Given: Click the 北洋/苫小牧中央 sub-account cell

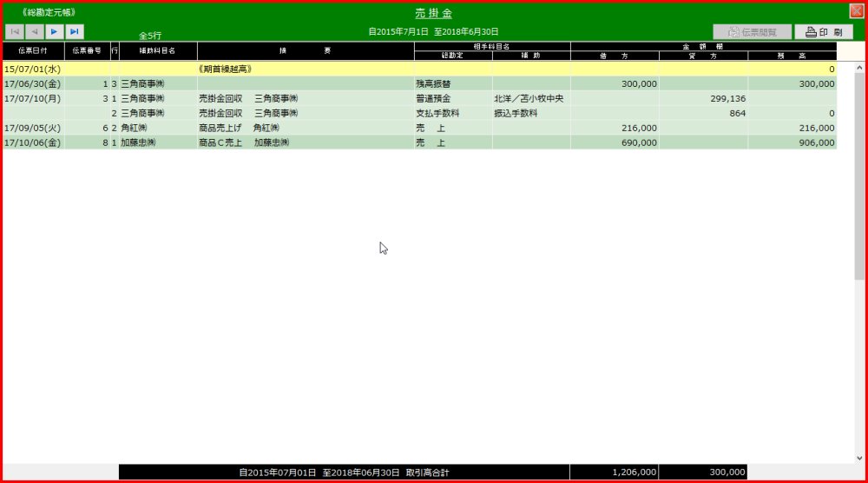Looking at the screenshot, I should (x=529, y=99).
